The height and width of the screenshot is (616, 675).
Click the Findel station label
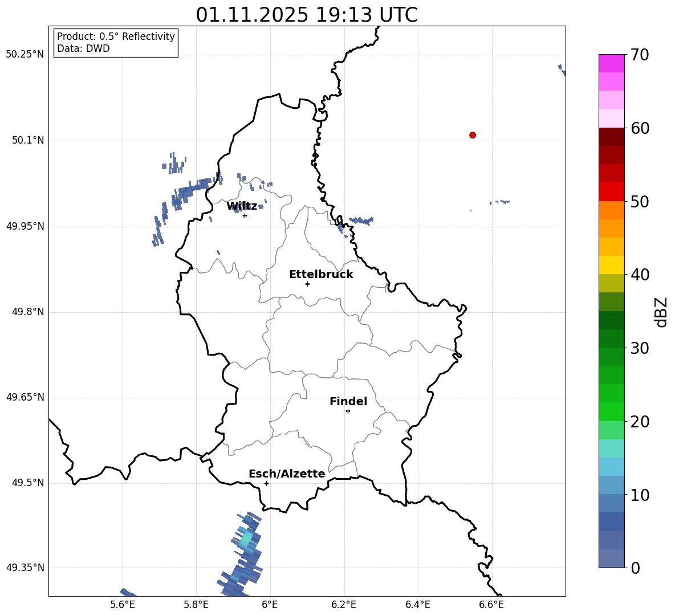click(x=348, y=401)
